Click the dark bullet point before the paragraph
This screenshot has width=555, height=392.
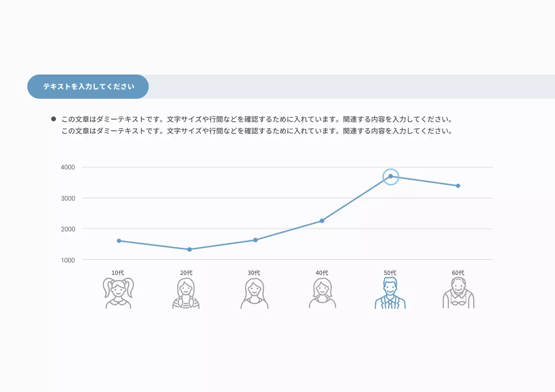[54, 119]
